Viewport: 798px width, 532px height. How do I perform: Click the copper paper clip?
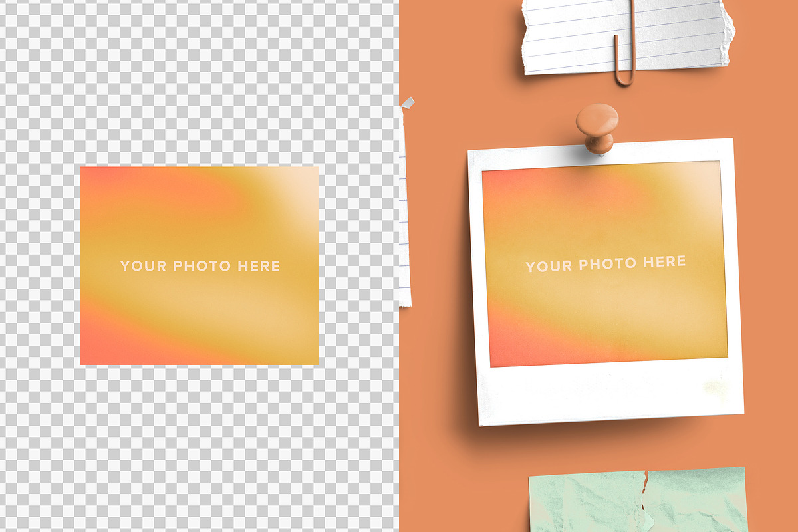tap(625, 42)
